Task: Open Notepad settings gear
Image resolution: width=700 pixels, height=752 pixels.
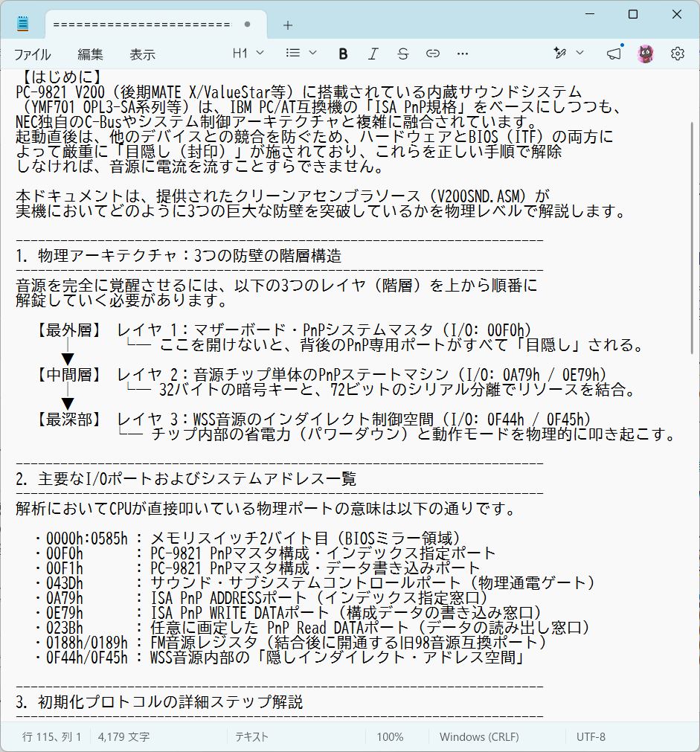Action: [678, 54]
